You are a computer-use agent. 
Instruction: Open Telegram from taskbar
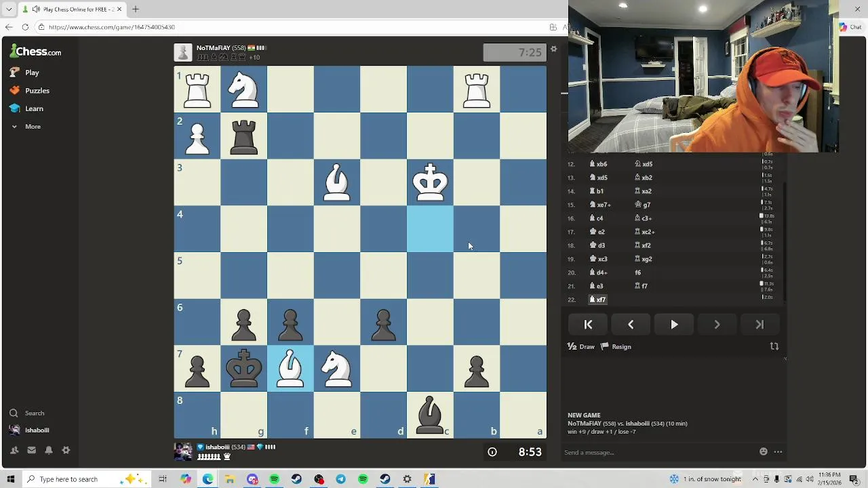340,479
